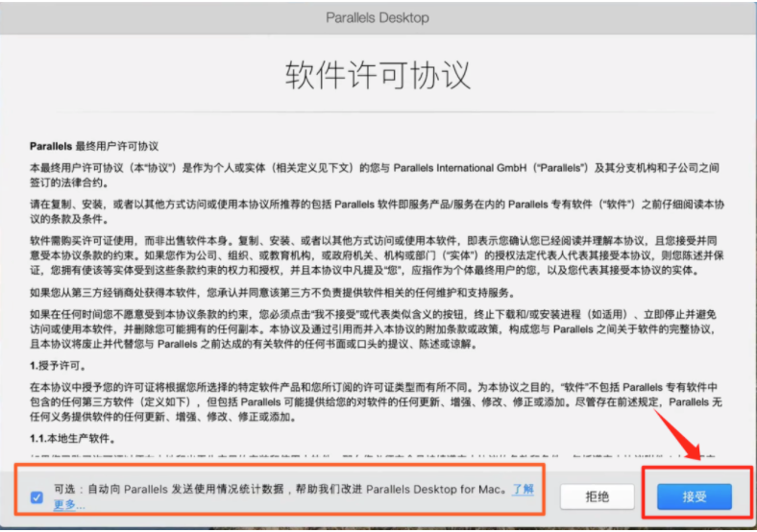The image size is (757, 532).
Task: Click the paragraph starting with 请在复制、安装
Action: coord(377,211)
